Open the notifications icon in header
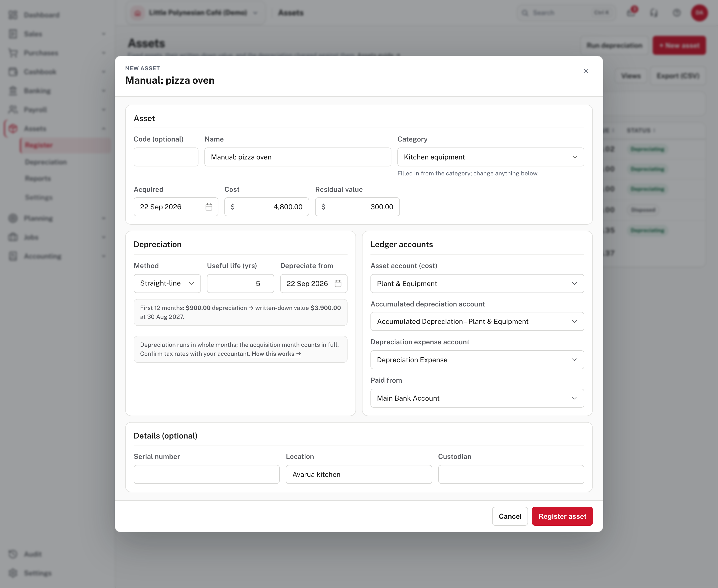The width and height of the screenshot is (718, 588). coord(631,13)
